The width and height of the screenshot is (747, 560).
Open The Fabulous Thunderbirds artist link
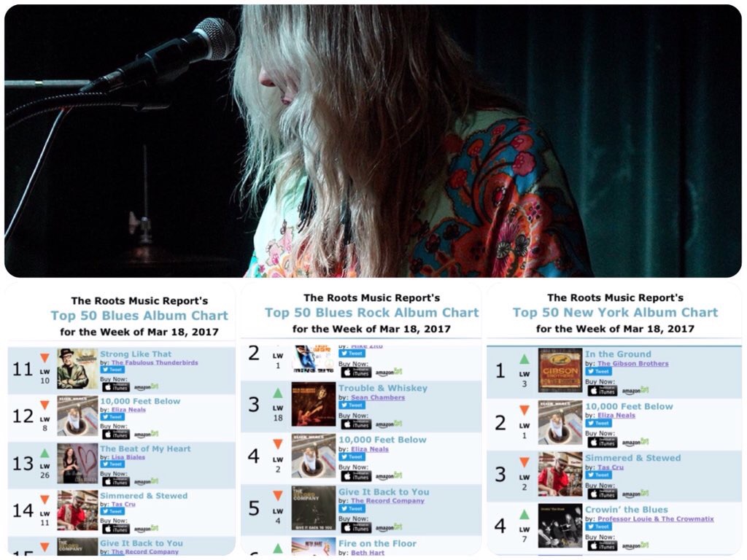coord(155,362)
